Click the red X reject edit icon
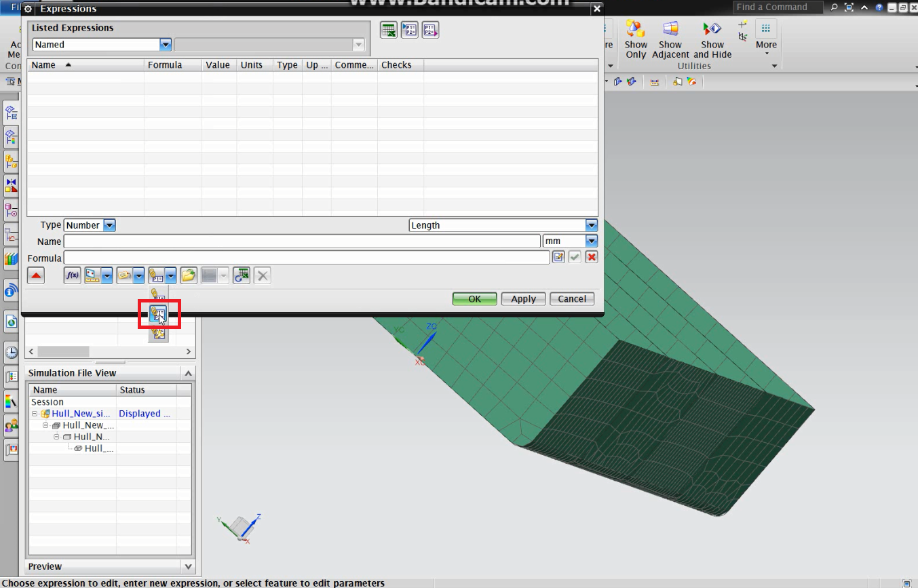This screenshot has height=588, width=918. (x=592, y=257)
